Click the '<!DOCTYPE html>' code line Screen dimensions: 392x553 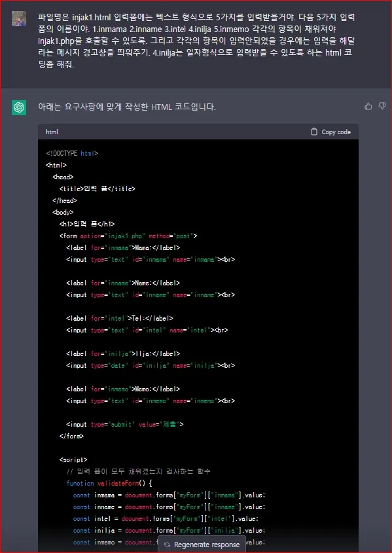point(72,153)
